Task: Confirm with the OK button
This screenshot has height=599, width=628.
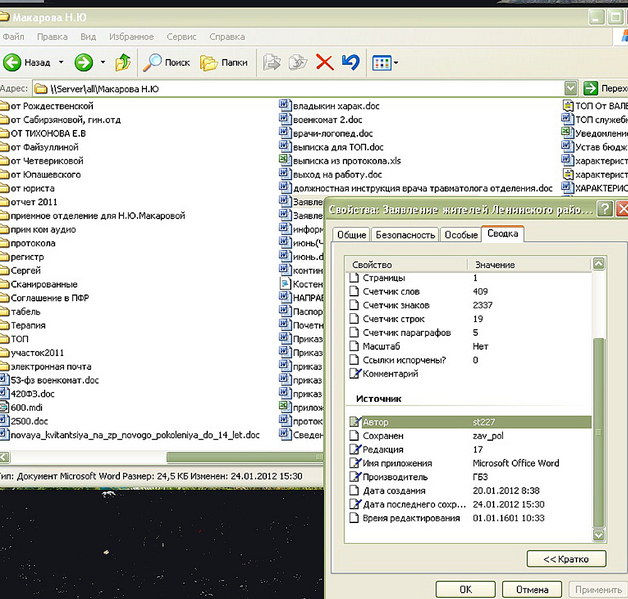Action: click(x=465, y=589)
